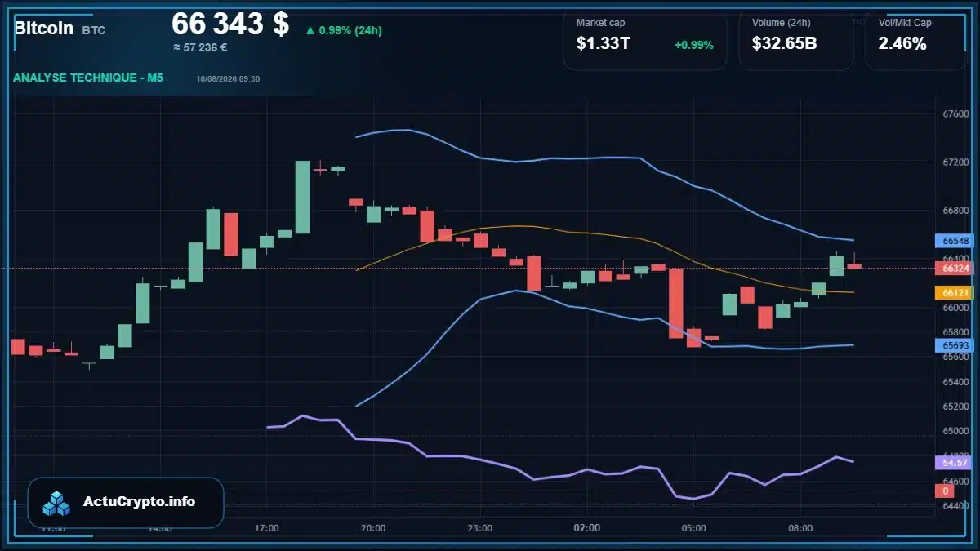Click the 66800 price axis label
Screen dimensions: 980x551
pyautogui.click(x=955, y=211)
